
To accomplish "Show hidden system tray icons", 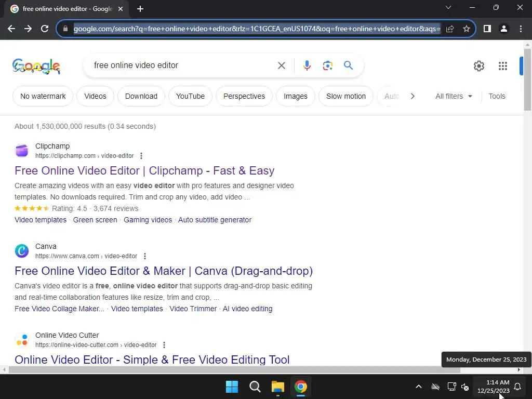I will 419,387.
